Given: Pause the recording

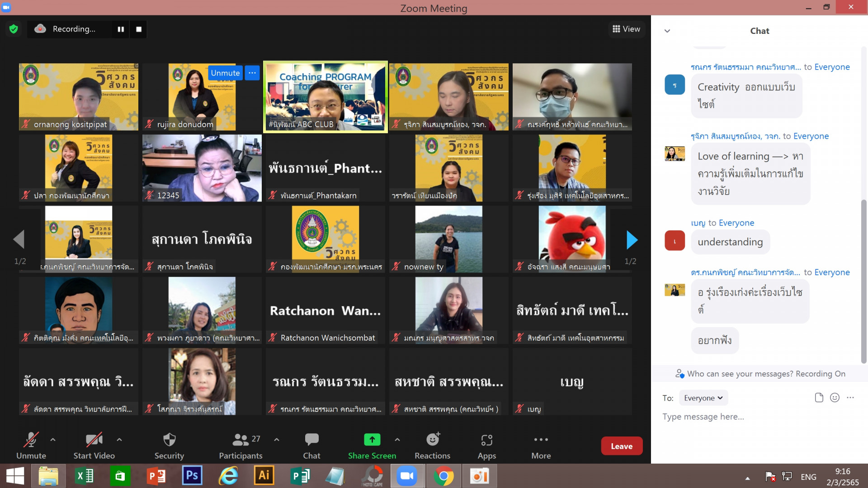Looking at the screenshot, I should [121, 29].
